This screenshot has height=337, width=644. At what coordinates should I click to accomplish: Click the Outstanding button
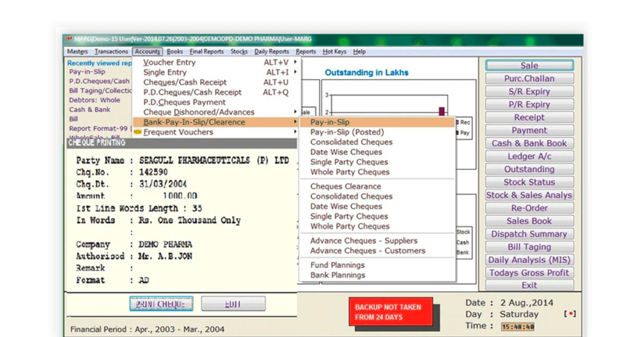click(x=529, y=169)
